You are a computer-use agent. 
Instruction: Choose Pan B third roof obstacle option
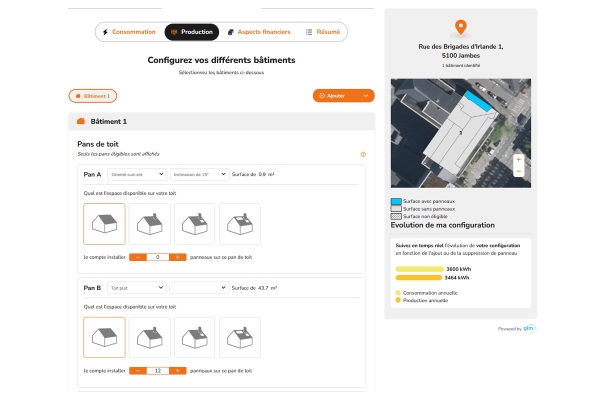pyautogui.click(x=195, y=337)
